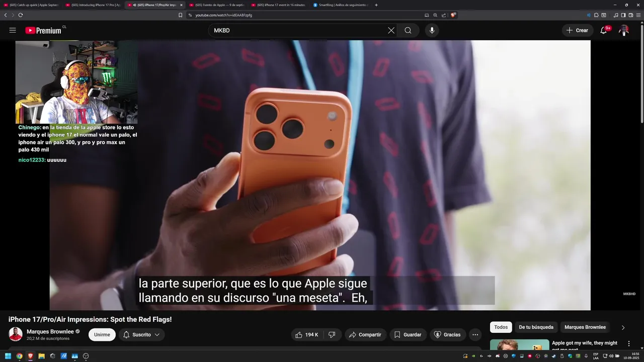
Task: Switch to 'Introducing iPhone 17 Pro' tab
Action: tap(94, 5)
